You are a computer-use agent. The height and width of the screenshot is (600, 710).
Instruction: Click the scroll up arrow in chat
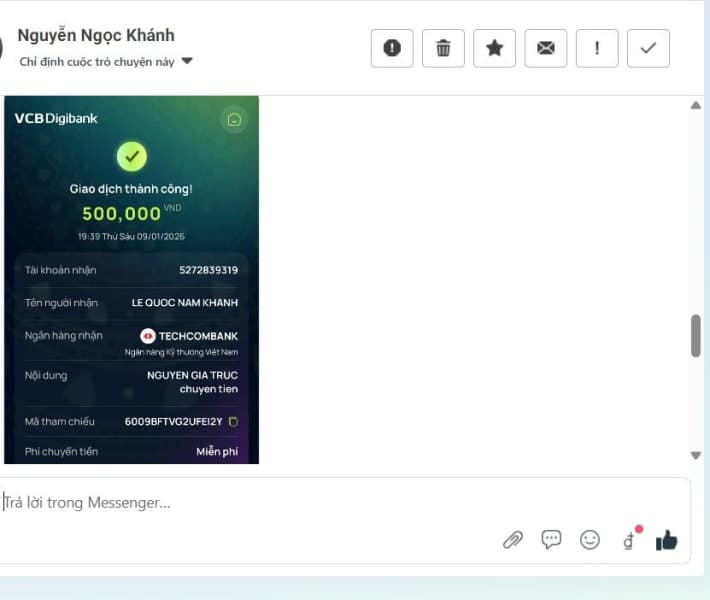[x=696, y=106]
